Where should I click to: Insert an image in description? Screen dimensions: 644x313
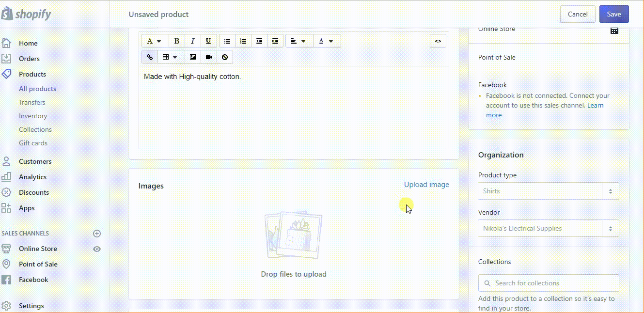coord(193,57)
